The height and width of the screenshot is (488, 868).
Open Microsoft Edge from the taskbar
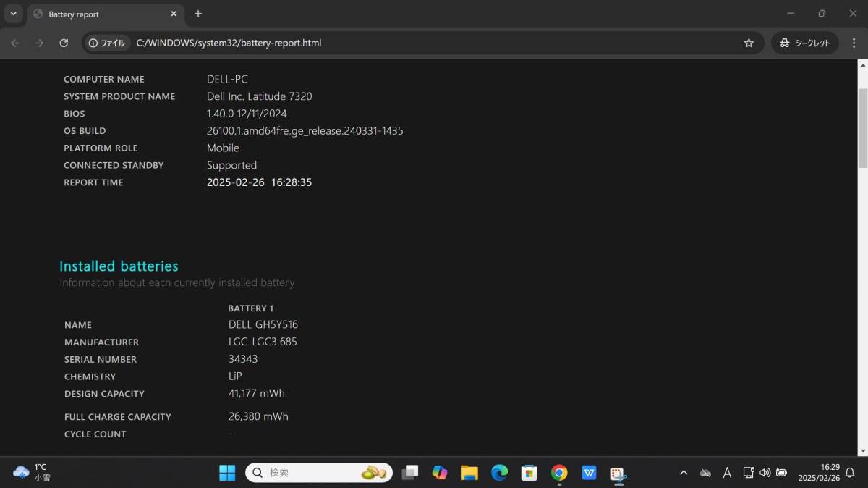[499, 473]
